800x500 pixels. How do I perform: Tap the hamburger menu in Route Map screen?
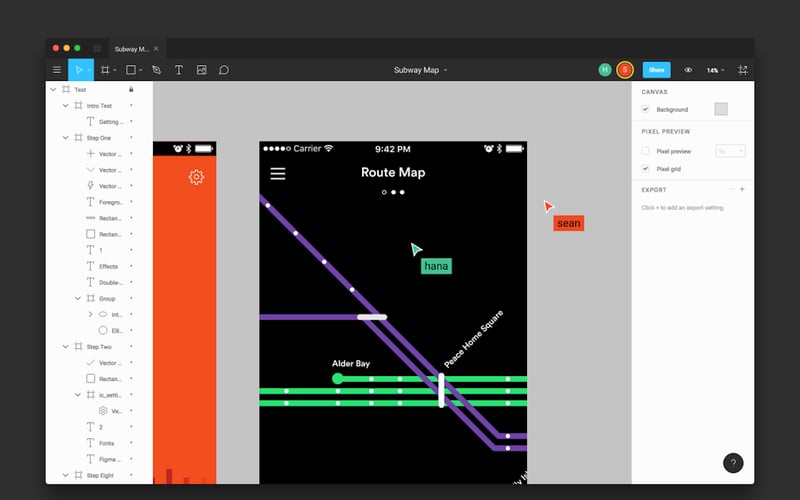tap(278, 173)
